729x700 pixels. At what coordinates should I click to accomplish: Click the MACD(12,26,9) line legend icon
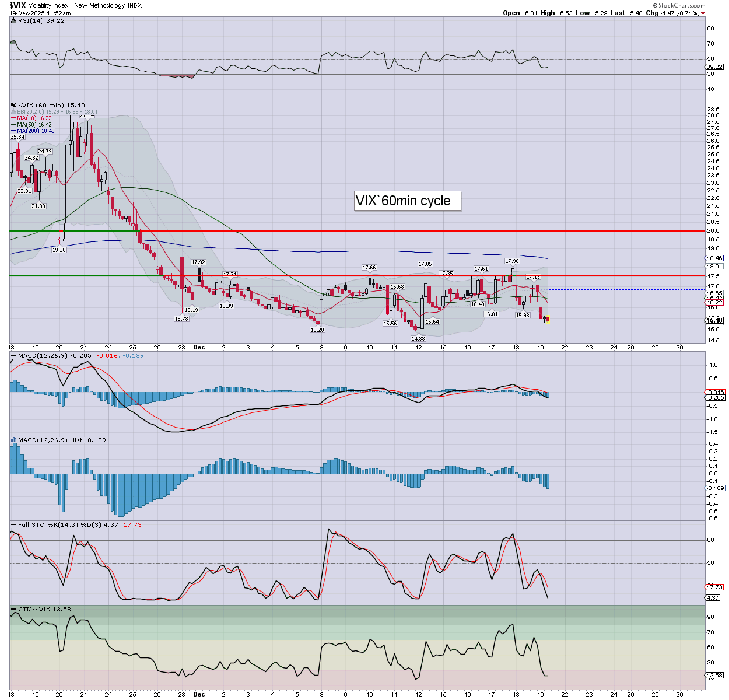click(x=14, y=355)
